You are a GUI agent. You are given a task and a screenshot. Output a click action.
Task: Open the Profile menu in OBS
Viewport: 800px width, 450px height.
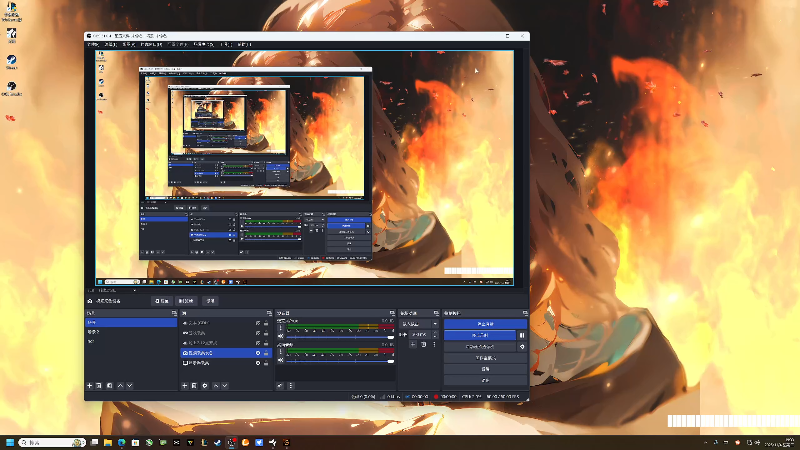coord(178,44)
